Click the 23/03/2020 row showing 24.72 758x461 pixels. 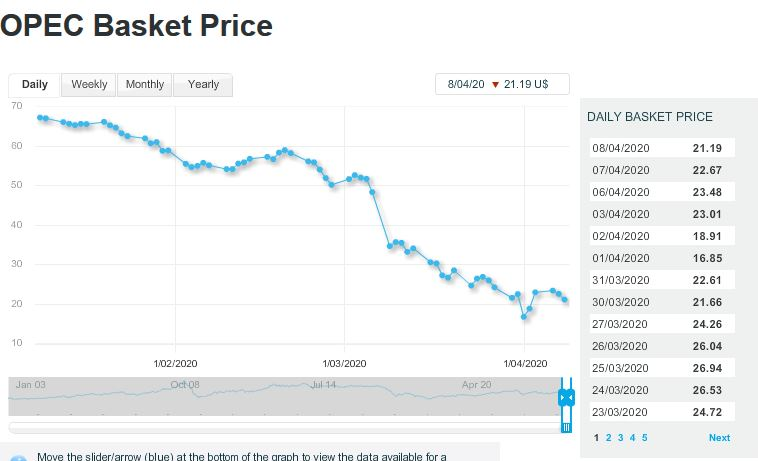point(662,412)
